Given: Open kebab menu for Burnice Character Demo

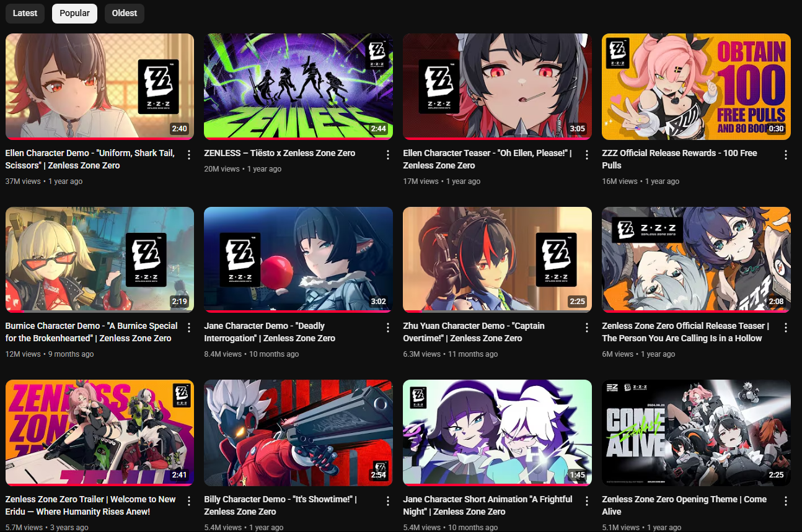Looking at the screenshot, I should [189, 328].
